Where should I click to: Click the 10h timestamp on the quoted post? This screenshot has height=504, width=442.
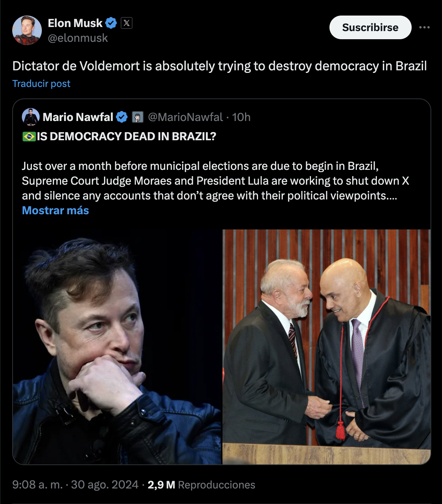pos(241,117)
